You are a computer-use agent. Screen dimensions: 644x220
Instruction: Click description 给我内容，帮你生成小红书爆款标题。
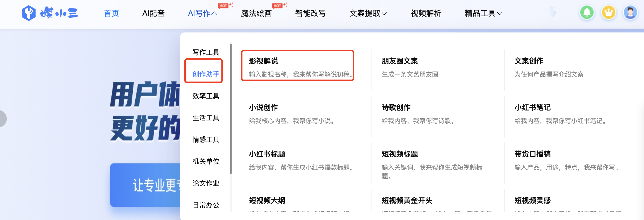coord(301,167)
